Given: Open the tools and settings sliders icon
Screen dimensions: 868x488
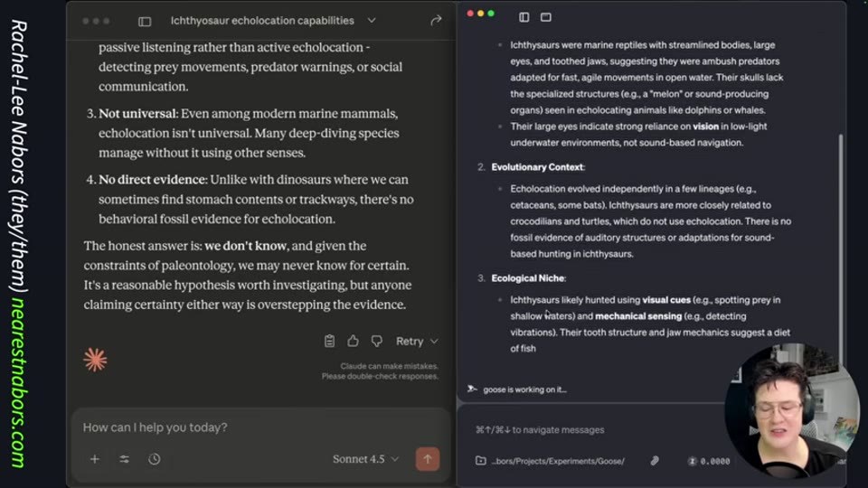Looking at the screenshot, I should (x=125, y=459).
